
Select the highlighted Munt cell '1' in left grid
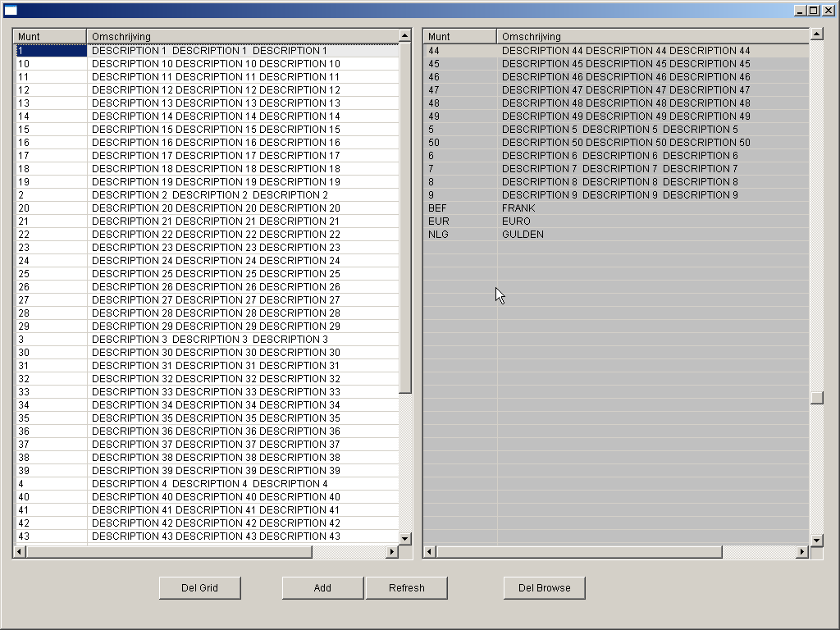tap(50, 50)
